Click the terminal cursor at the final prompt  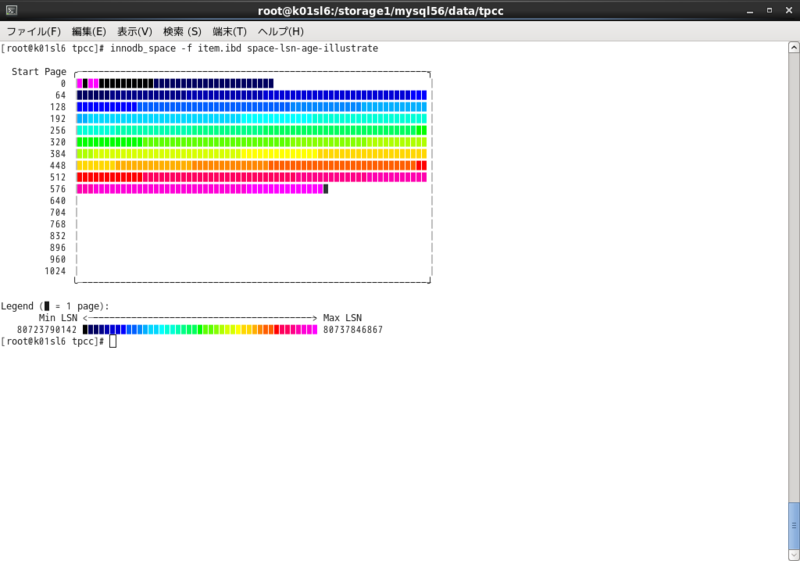pos(113,341)
